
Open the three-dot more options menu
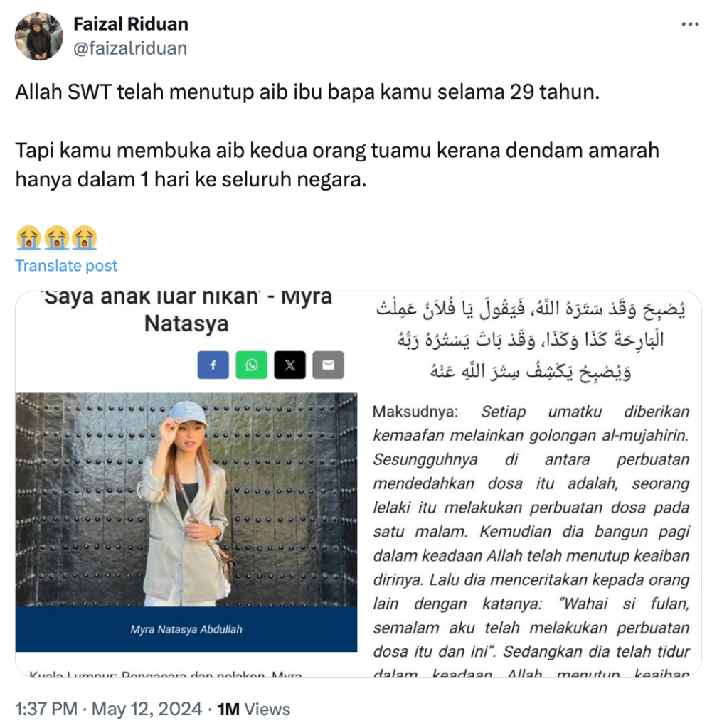point(690,24)
